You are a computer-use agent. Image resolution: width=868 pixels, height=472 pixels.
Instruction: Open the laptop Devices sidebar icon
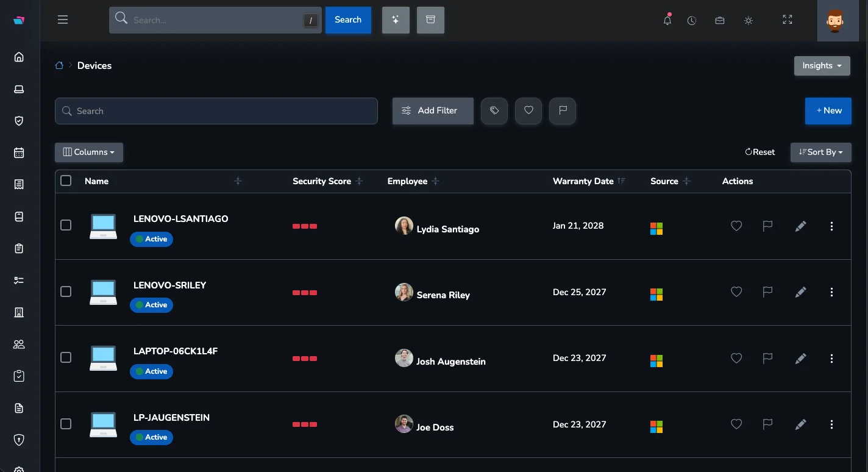tap(19, 89)
